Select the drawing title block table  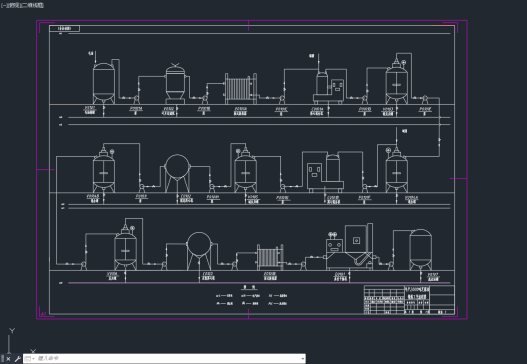pyautogui.click(x=409, y=299)
